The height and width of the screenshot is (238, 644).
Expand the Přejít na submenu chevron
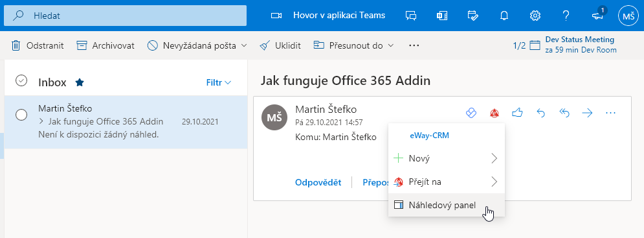(494, 182)
